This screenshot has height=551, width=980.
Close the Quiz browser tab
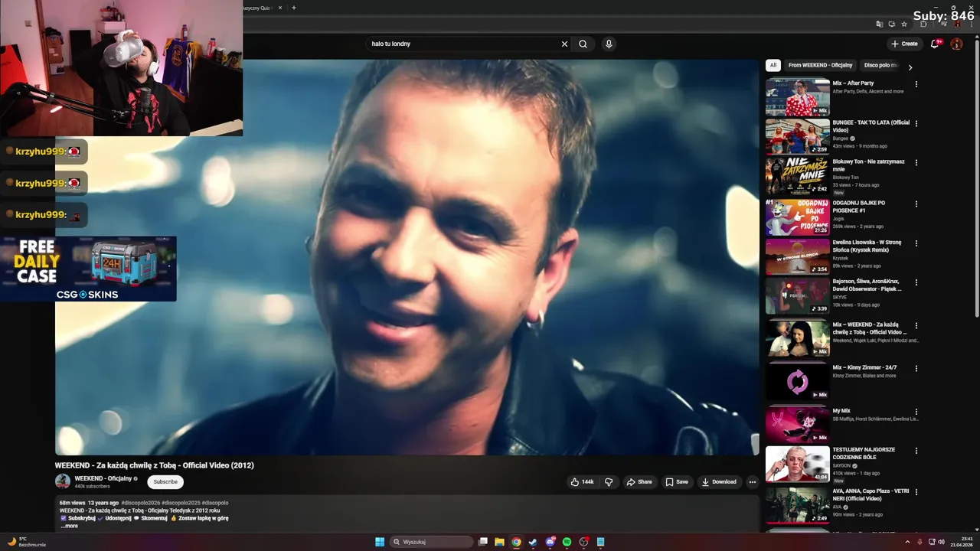(x=280, y=8)
